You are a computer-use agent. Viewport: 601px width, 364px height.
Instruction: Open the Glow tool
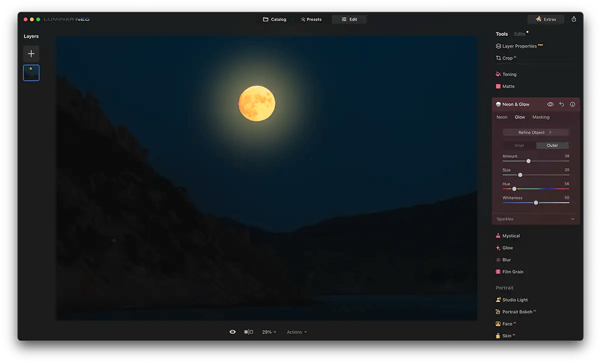tap(507, 247)
